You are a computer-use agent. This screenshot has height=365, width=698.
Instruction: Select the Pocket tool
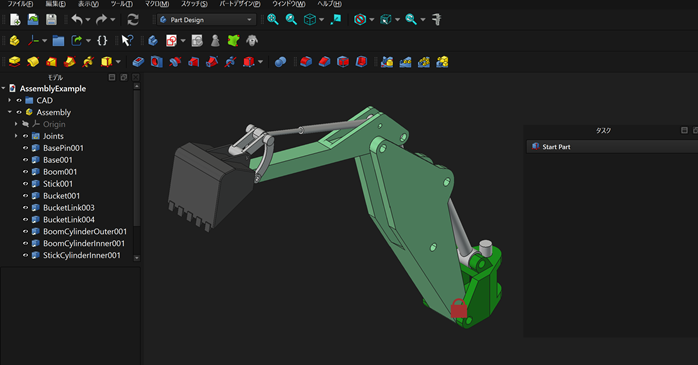(138, 61)
